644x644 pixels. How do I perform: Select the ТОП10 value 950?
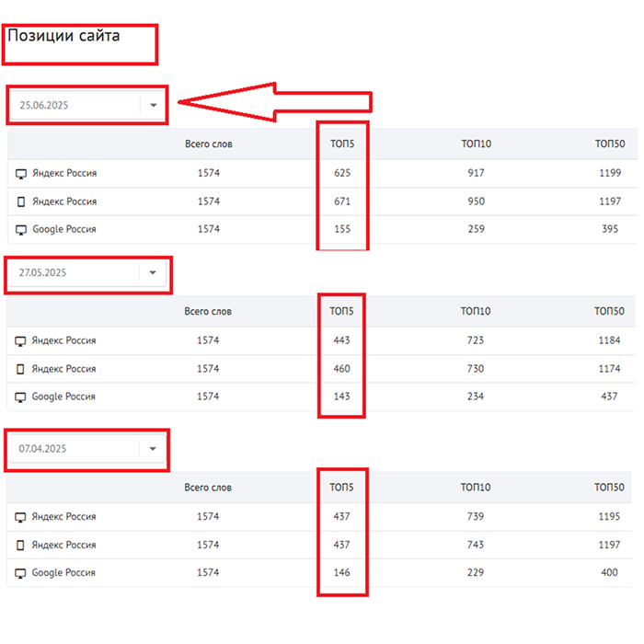pos(476,201)
